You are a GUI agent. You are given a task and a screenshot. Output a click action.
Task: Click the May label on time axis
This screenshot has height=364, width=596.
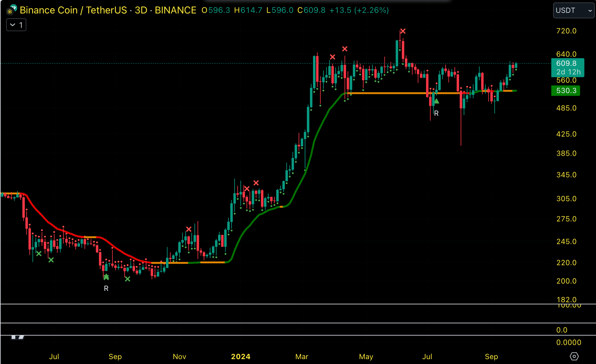pyautogui.click(x=366, y=357)
